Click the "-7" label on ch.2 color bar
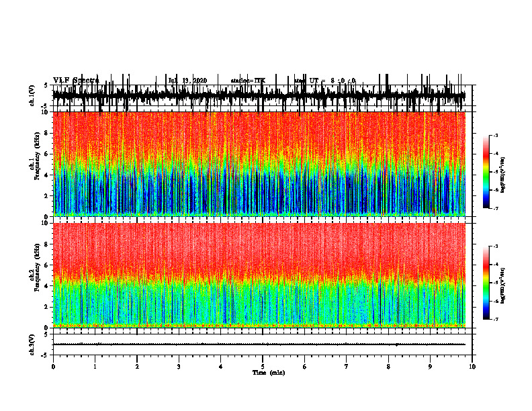Image resolution: width=532 pixels, height=411 pixels. pyautogui.click(x=495, y=320)
